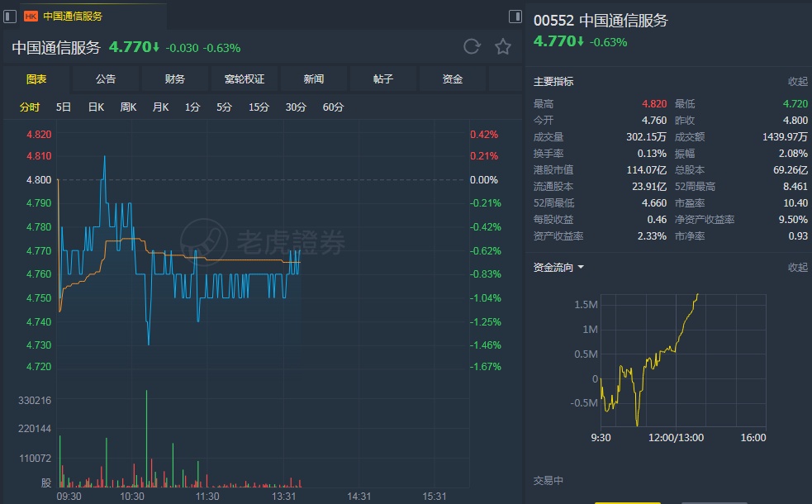
Task: Toggle the right sidebar panel icon
Action: [x=515, y=17]
